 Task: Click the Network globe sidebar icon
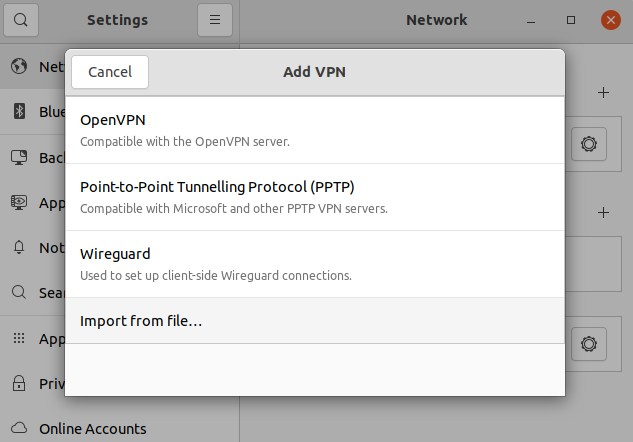click(19, 66)
